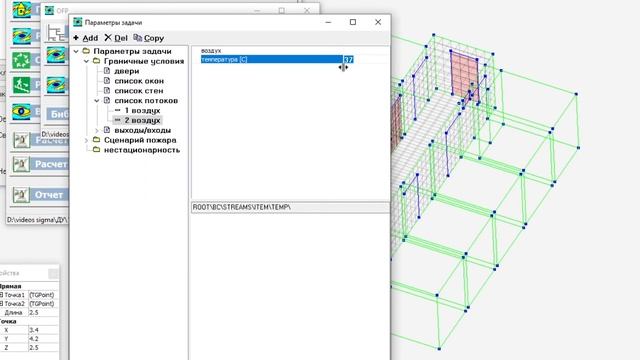Viewport: 640px width, 360px height.
Task: Collapse the список потоков node
Action: (x=97, y=100)
